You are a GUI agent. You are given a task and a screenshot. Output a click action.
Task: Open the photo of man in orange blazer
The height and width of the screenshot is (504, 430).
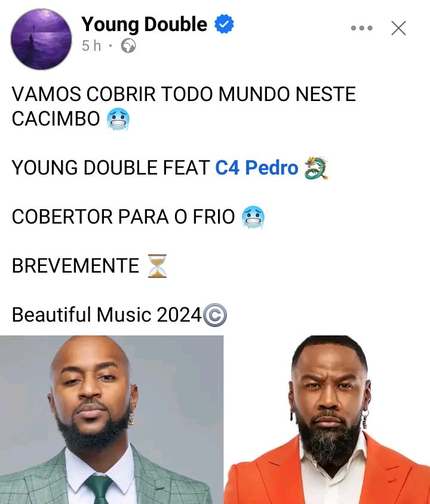tap(327, 420)
